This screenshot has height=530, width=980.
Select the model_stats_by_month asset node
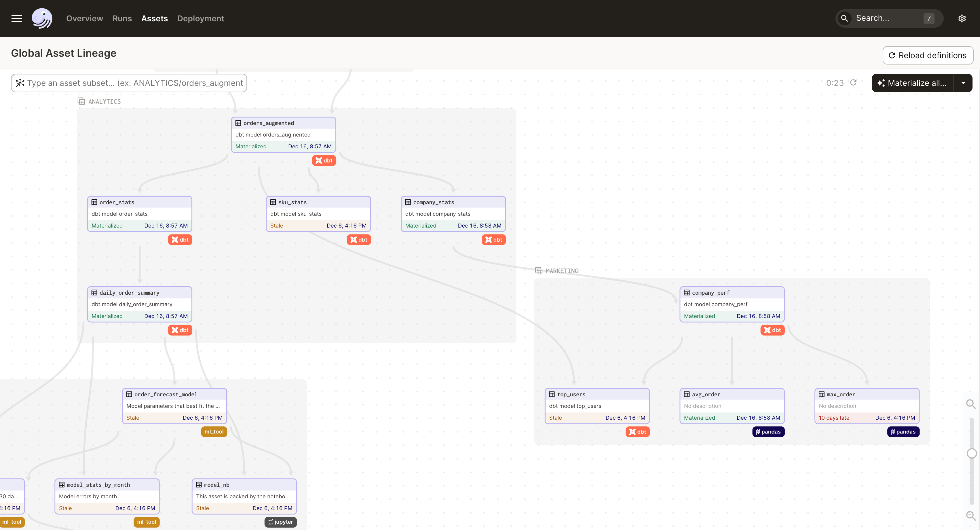(107, 497)
